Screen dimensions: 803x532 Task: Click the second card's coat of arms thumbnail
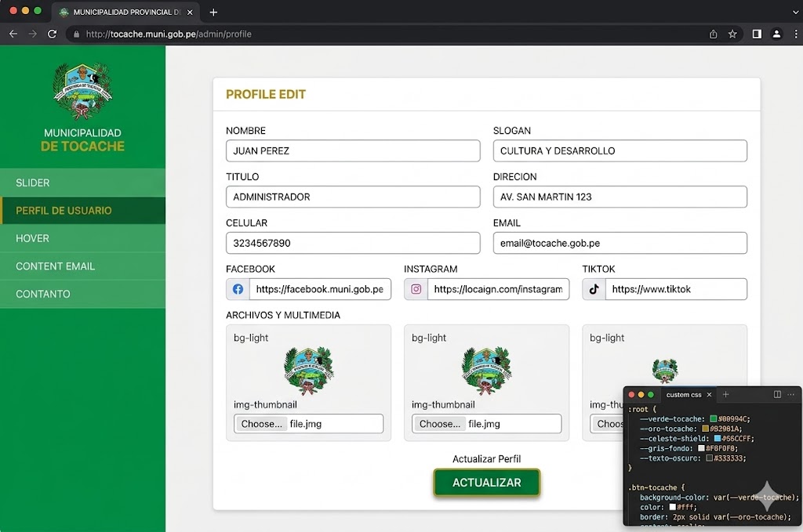tap(486, 371)
